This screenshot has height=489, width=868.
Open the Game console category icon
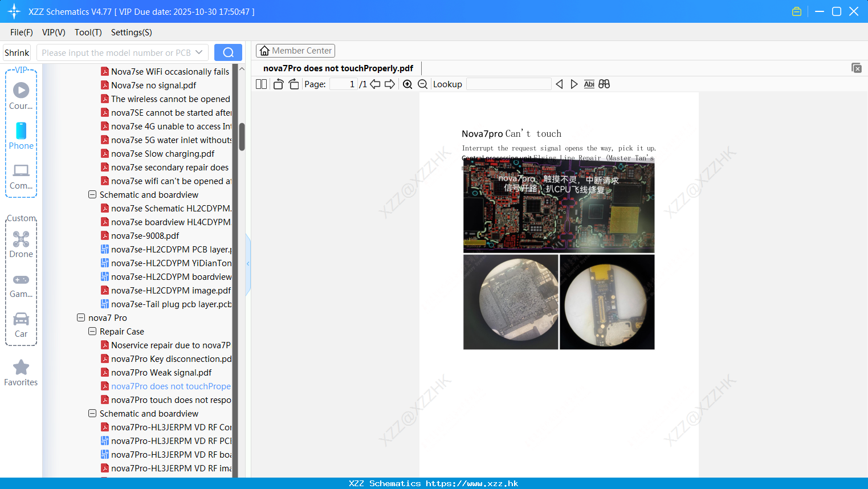(21, 286)
